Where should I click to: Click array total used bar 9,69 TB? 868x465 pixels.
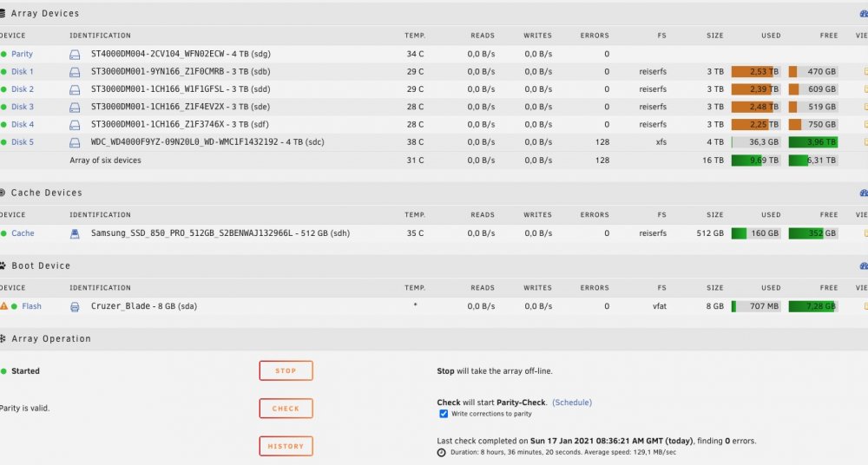pyautogui.click(x=756, y=160)
